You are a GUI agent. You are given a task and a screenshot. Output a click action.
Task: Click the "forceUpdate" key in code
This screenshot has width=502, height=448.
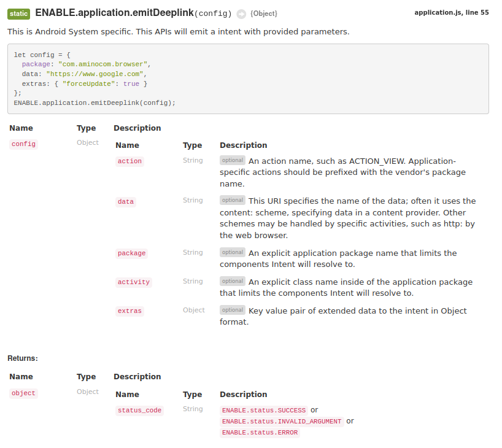(x=89, y=84)
